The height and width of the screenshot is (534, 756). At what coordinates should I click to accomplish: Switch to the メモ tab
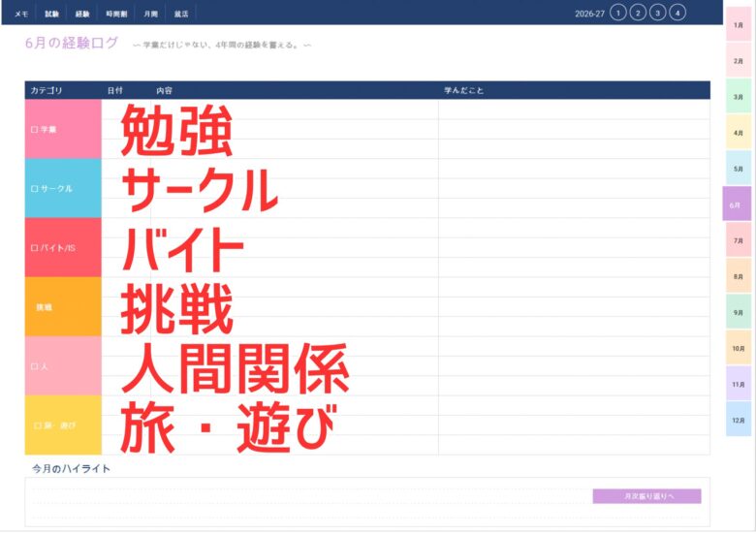tap(21, 14)
